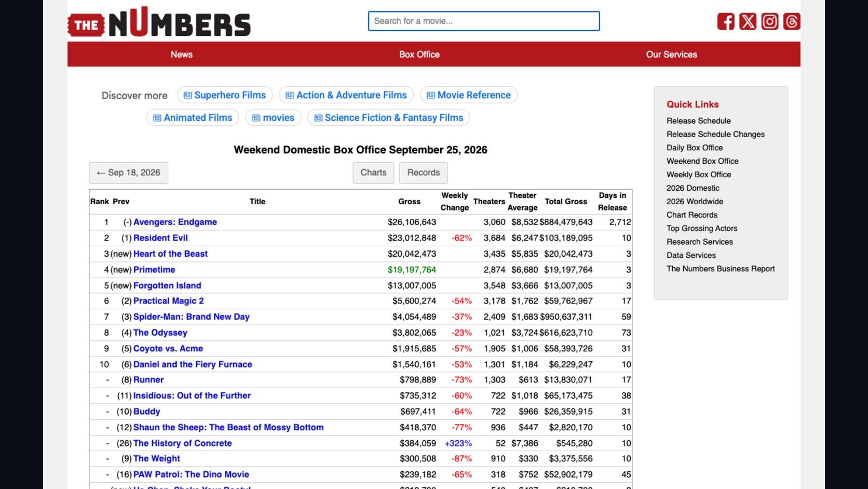Screen dimensions: 868x489
Task: Select the 'movies' discover chip
Action: 273,118
